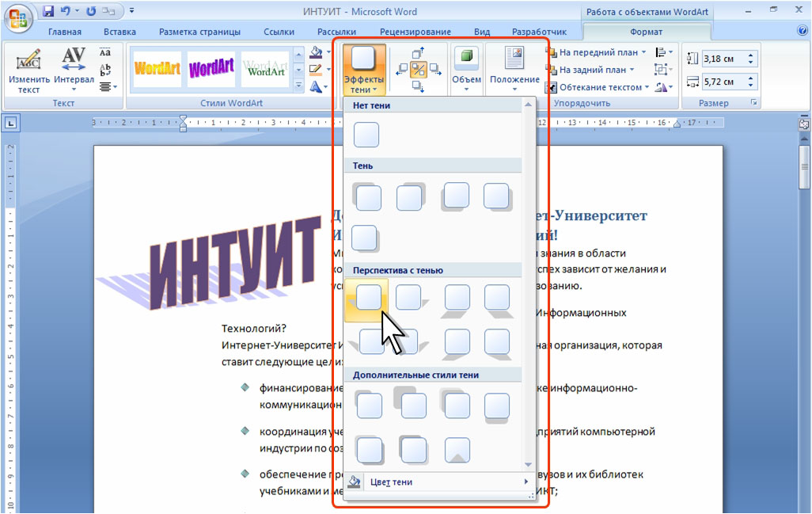
Task: Expand the WordArt styles gallery
Action: [298, 86]
